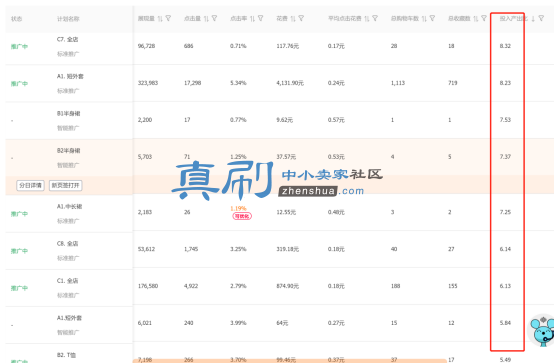Open plan B1半身裙
This screenshot has width=554, height=363.
point(69,113)
